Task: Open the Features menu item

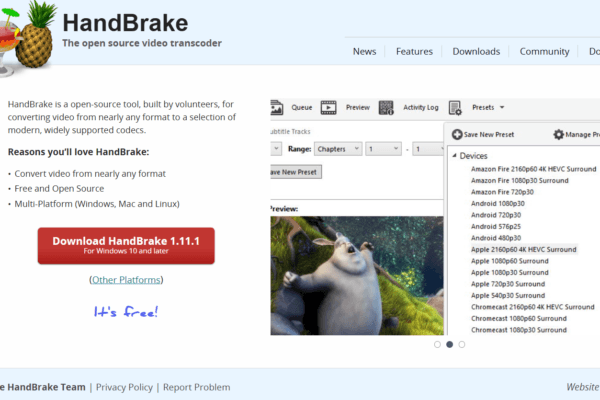Action: pos(414,51)
